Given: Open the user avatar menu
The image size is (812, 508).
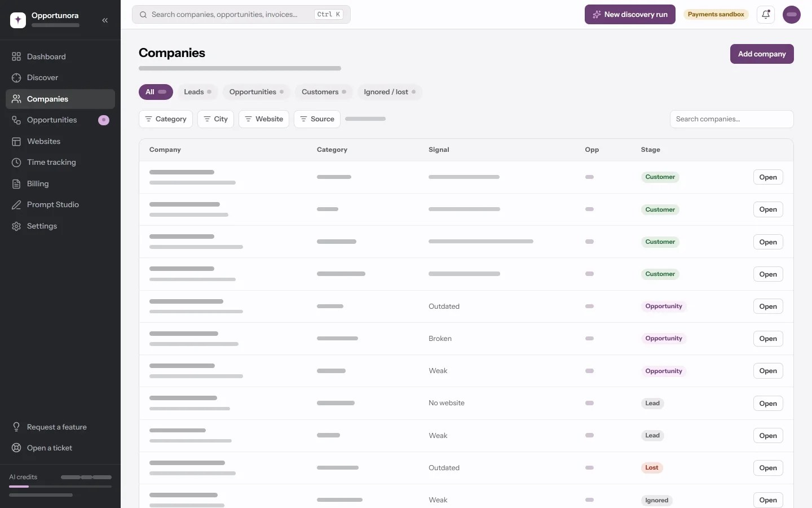Looking at the screenshot, I should [x=792, y=15].
